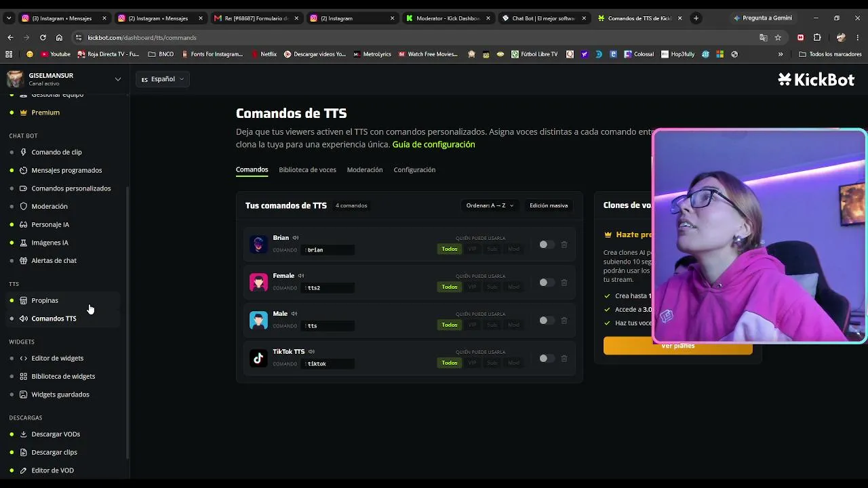Select the Comandos tab
This screenshot has width=868, height=488.
[252, 169]
